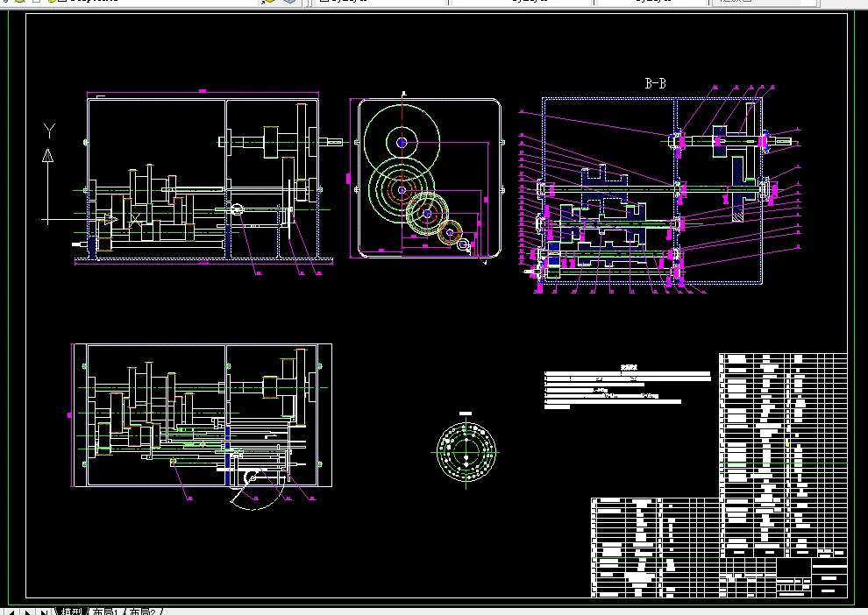Open the 布局2 layout tab
Image resolution: width=868 pixels, height=615 pixels.
click(x=143, y=611)
